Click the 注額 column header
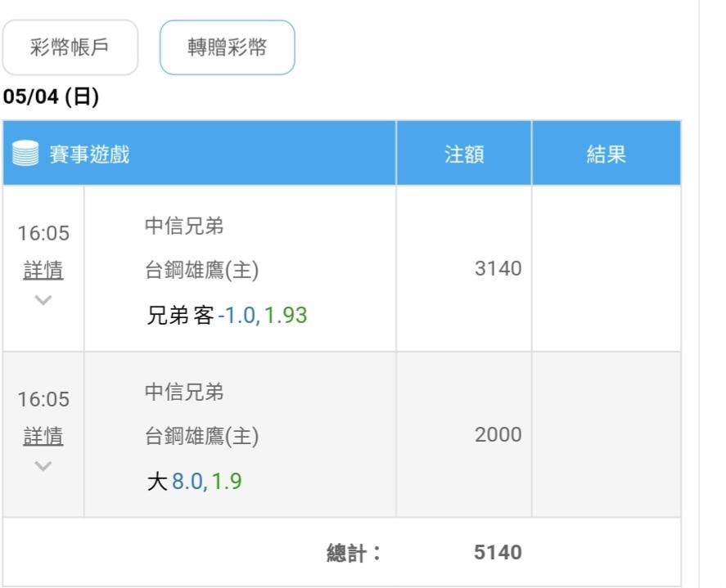 point(464,155)
